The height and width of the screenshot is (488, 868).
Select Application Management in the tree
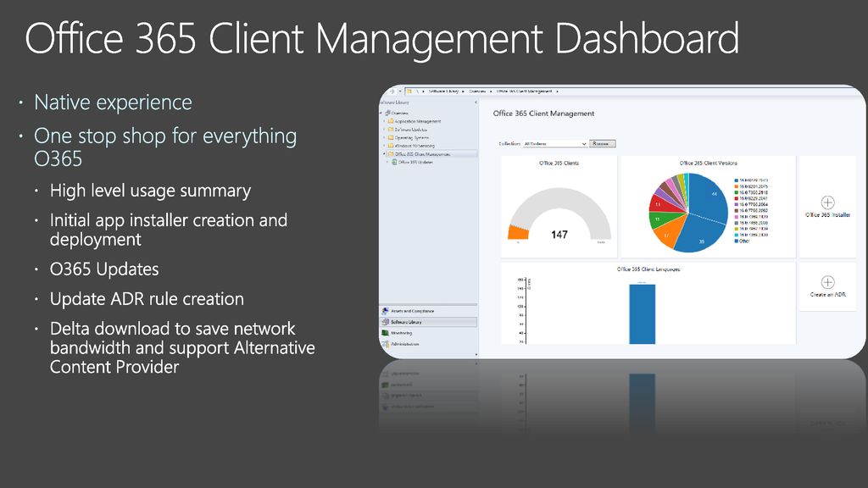pos(418,121)
